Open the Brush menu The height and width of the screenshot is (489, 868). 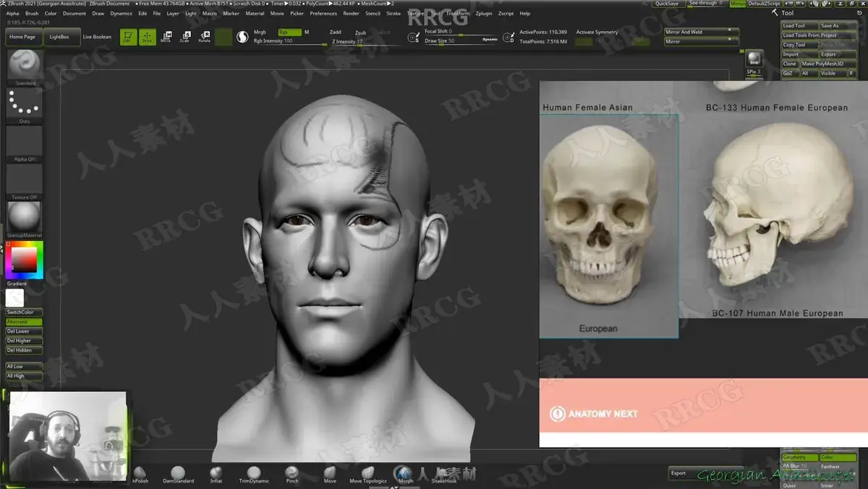point(32,13)
